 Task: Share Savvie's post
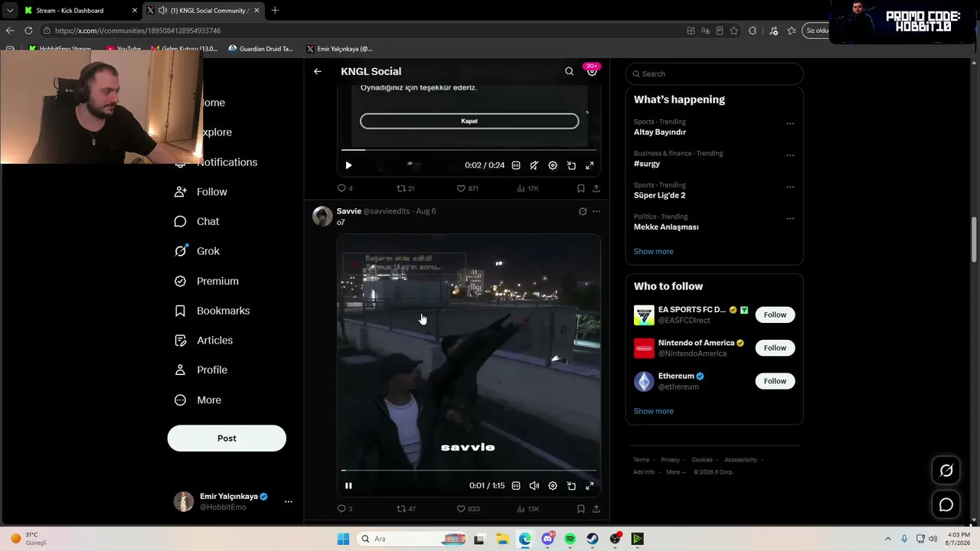tap(596, 509)
